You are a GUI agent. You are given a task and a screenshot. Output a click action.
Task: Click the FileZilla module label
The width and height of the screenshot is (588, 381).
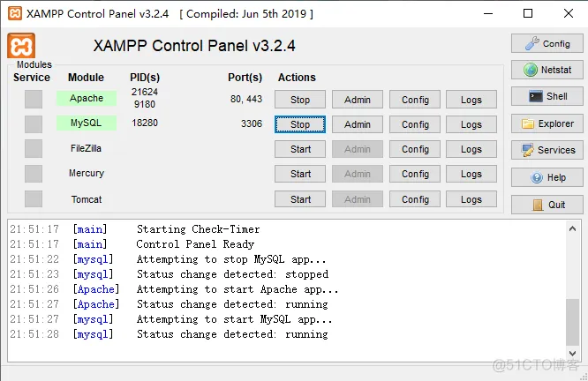click(x=86, y=148)
